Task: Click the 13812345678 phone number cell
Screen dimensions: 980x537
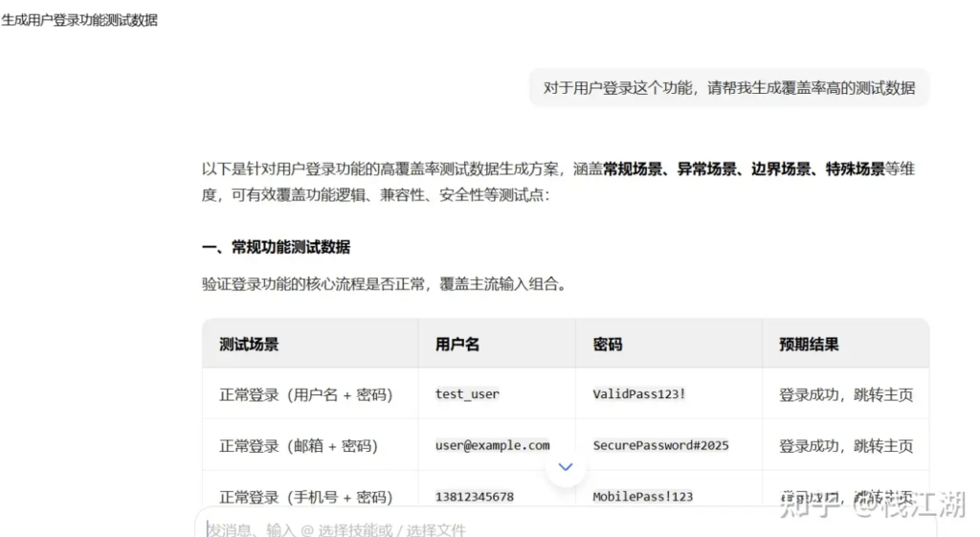Action: point(474,497)
